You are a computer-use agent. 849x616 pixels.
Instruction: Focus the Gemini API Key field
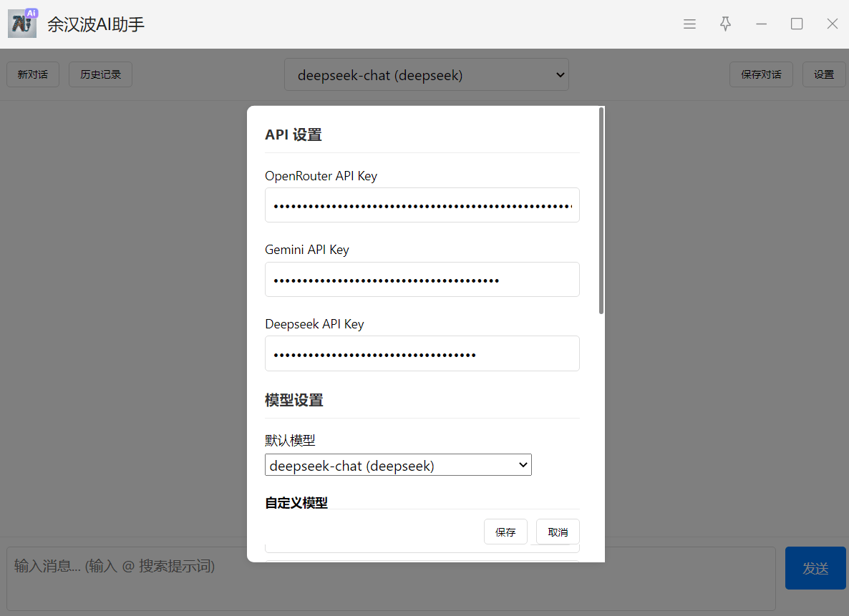(422, 279)
